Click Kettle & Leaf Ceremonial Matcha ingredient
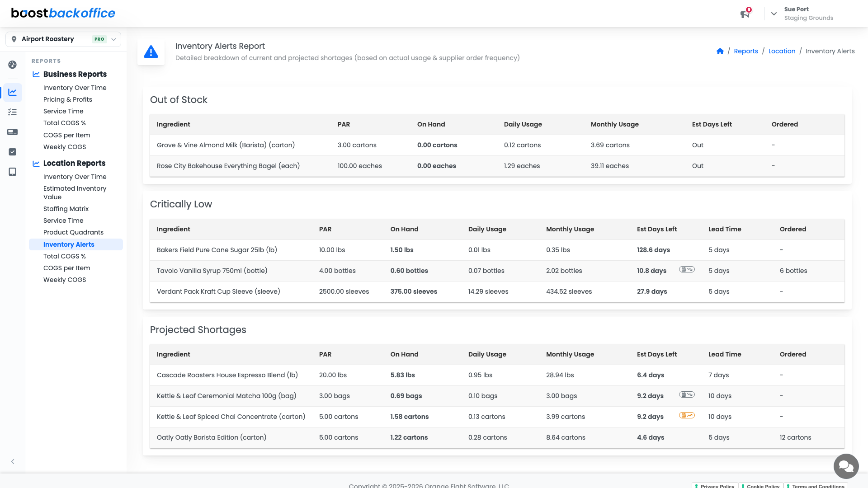 226,396
